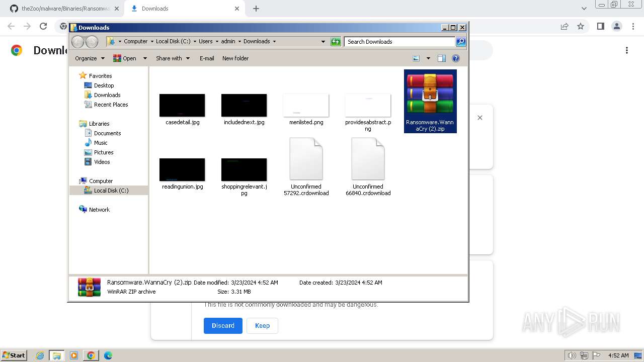Open the Windows Start menu
644x362 pixels.
coord(14,355)
